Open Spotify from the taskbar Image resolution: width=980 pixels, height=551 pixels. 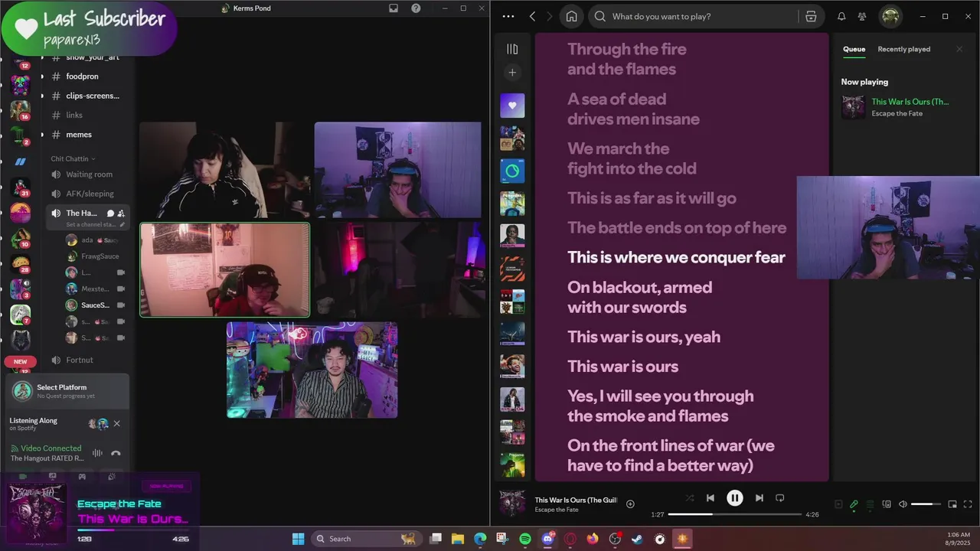pyautogui.click(x=525, y=539)
